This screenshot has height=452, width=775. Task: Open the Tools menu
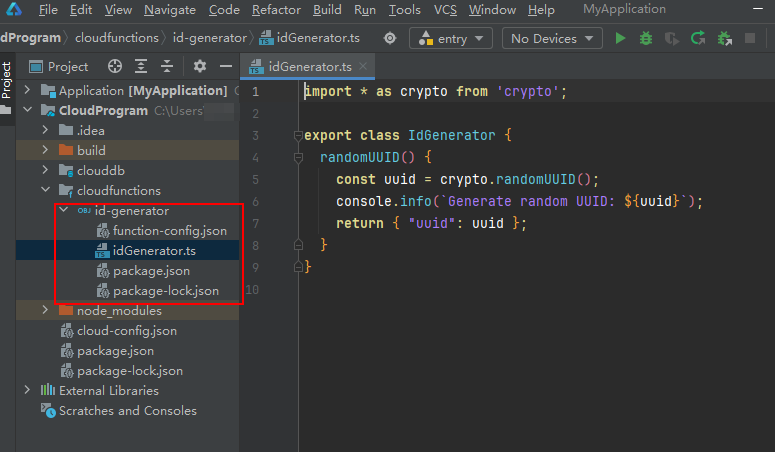coord(404,10)
